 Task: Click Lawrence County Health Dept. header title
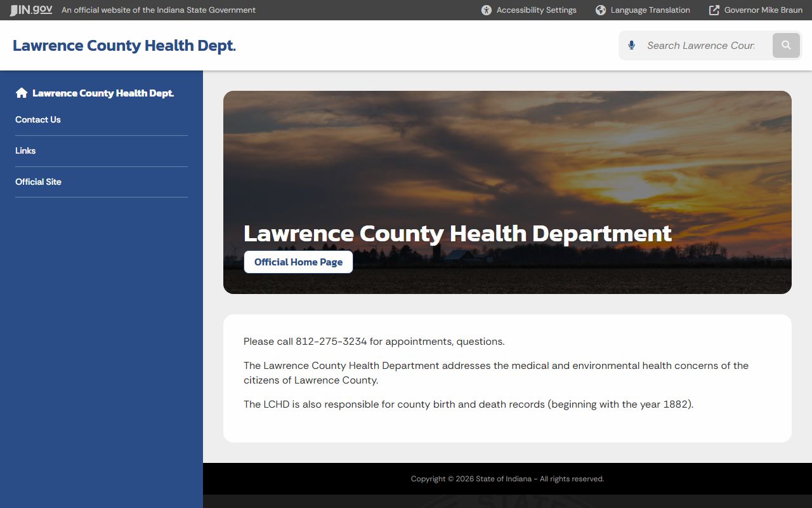coord(124,45)
